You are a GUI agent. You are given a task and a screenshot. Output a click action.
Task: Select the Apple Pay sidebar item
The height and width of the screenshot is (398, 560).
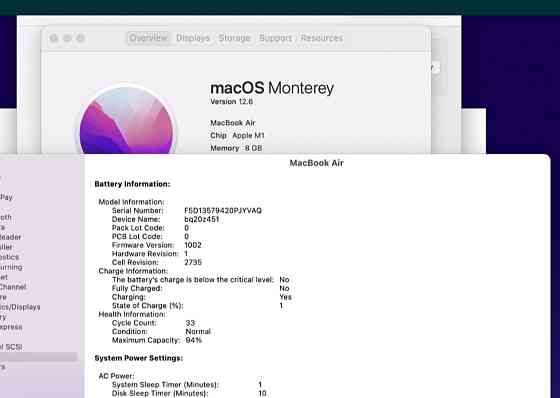pyautogui.click(x=6, y=197)
